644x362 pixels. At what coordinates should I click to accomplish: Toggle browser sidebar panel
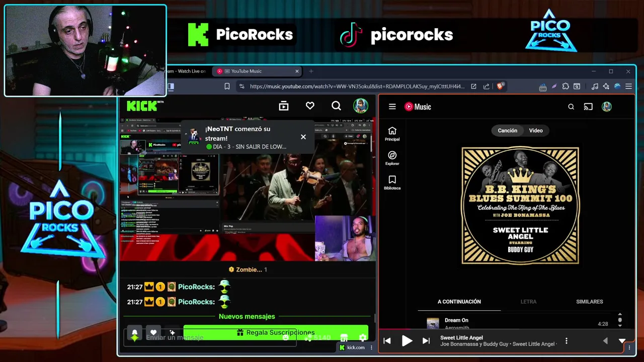point(171,86)
